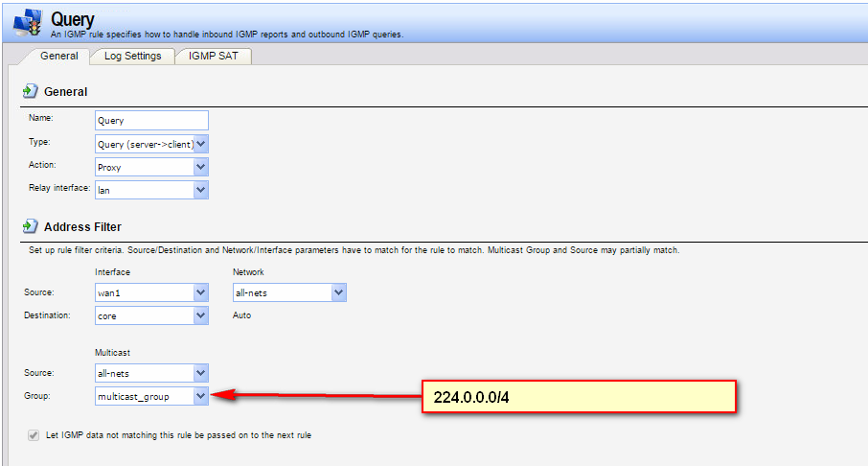868x466 pixels.
Task: Expand the Destination interface dropdown set to core
Action: pos(151,315)
